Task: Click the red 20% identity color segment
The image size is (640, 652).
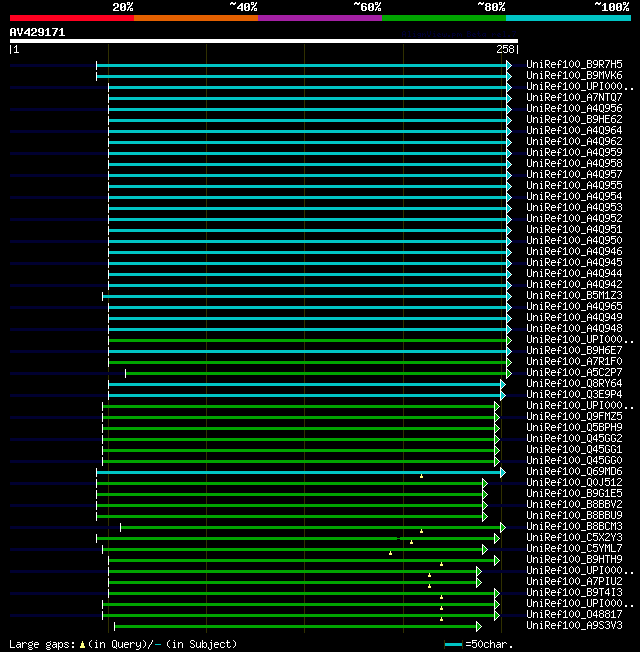Action: pos(72,18)
